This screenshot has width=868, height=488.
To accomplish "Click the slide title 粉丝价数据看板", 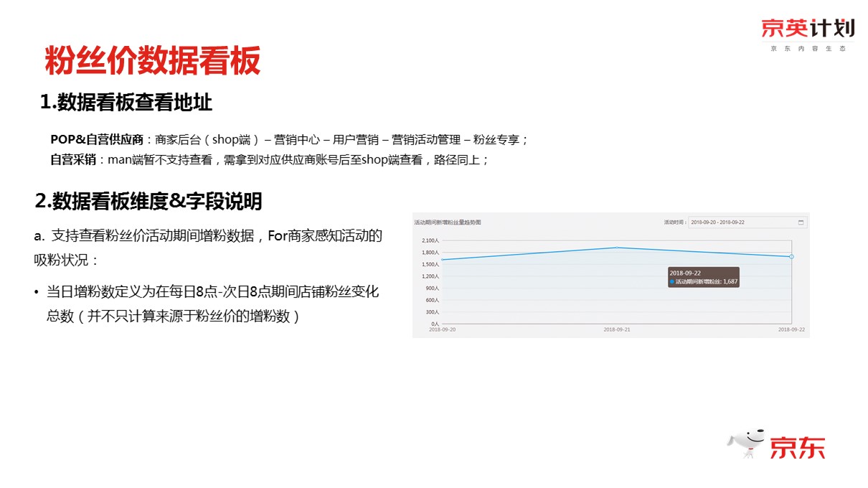I will coord(152,61).
